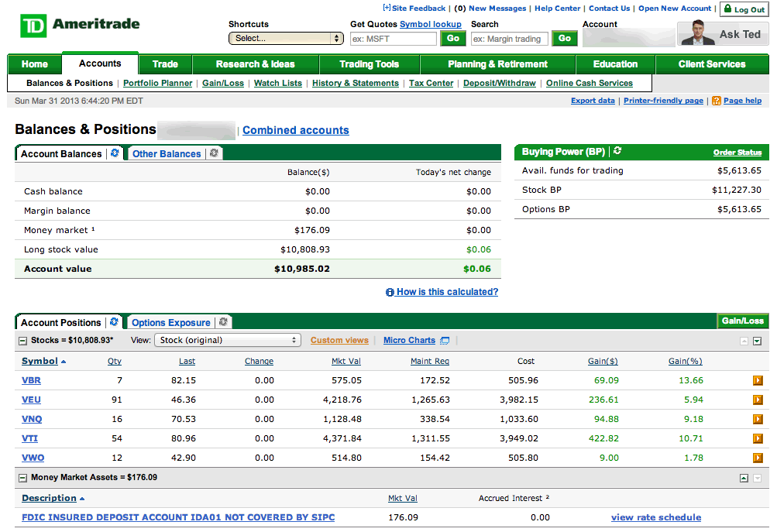Click Custom views link
777x532 pixels.
click(x=339, y=340)
